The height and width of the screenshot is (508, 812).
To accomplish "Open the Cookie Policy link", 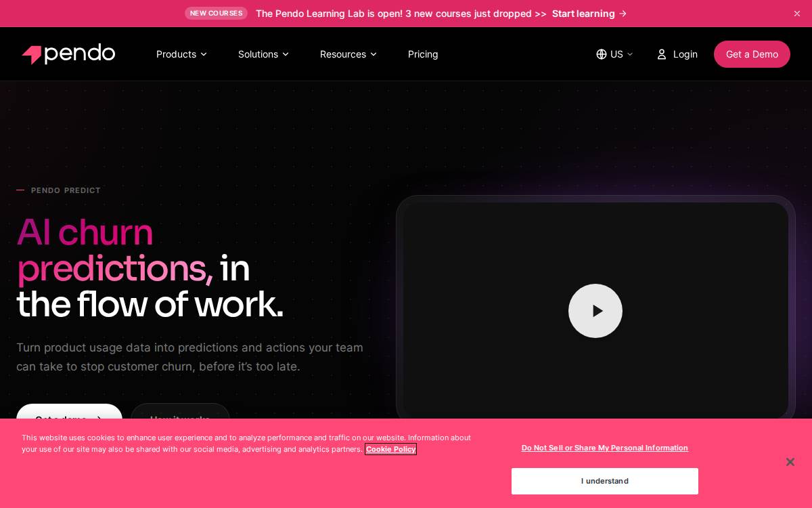I will click(390, 449).
